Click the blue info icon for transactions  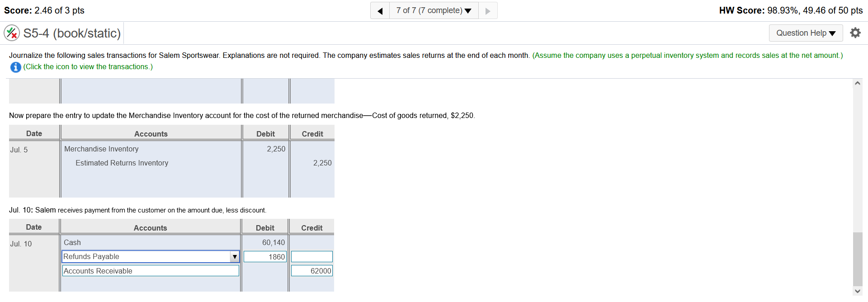[x=15, y=67]
